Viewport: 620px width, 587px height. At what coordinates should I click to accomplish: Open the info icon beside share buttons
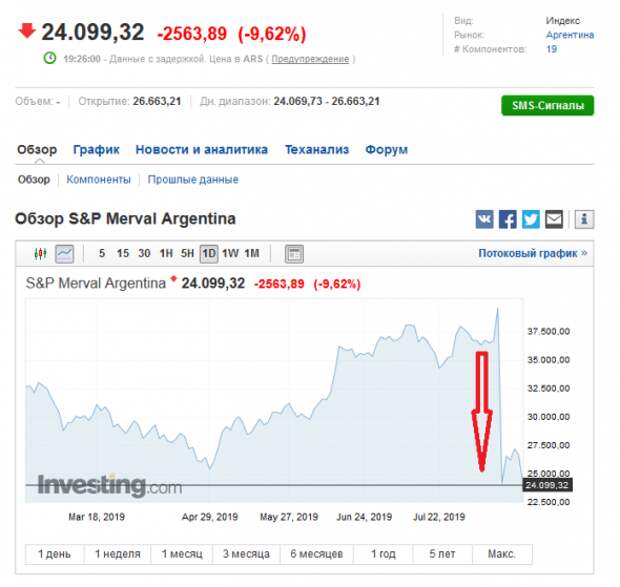coord(585,219)
